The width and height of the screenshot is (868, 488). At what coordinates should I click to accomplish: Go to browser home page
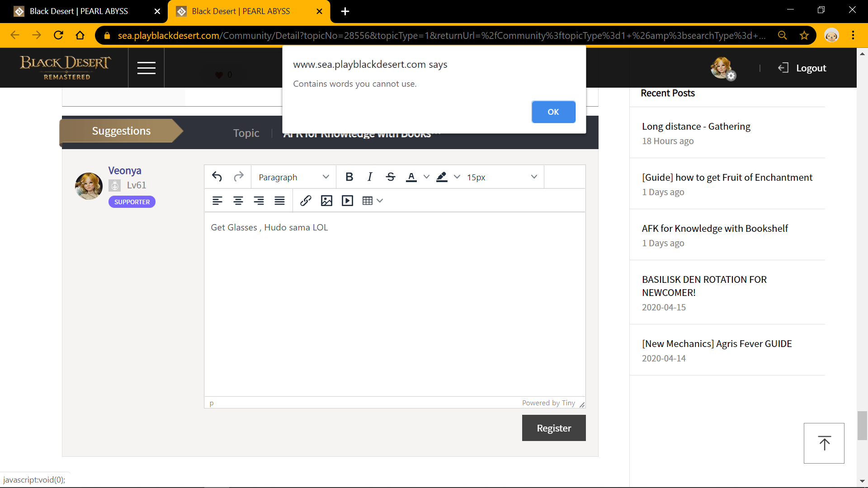tap(80, 35)
